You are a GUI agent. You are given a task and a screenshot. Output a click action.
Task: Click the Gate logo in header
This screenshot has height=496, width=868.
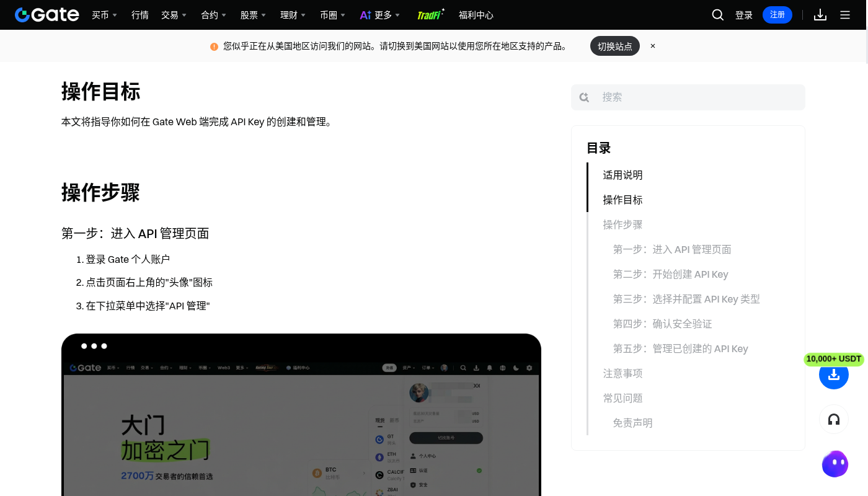coord(47,15)
